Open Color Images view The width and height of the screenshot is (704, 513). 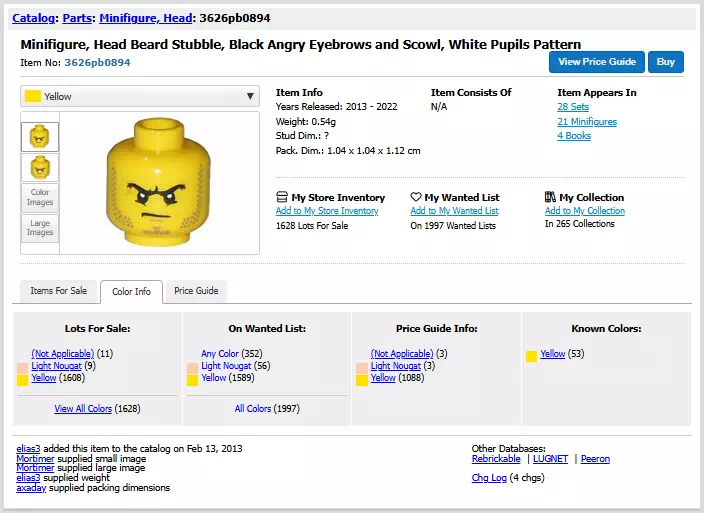pos(40,197)
